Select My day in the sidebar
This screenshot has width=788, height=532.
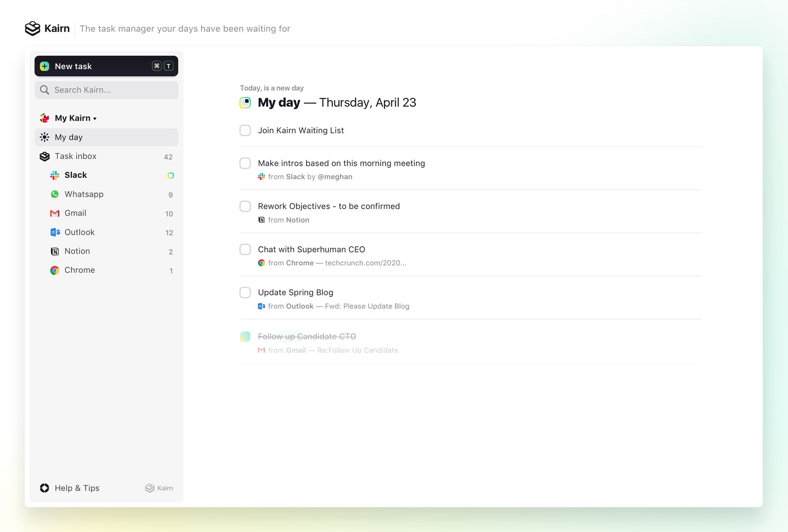pos(69,137)
